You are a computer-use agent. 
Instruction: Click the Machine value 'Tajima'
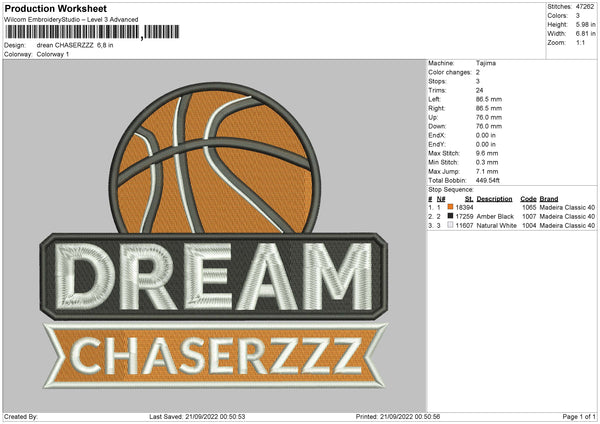tap(486, 63)
